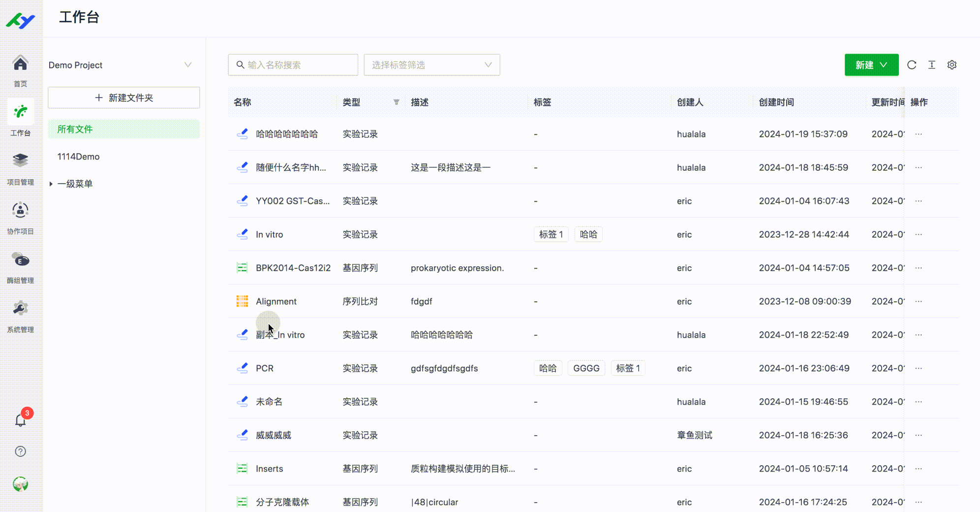Expand the Demo Project selector
The height and width of the screenshot is (512, 980).
tap(188, 64)
